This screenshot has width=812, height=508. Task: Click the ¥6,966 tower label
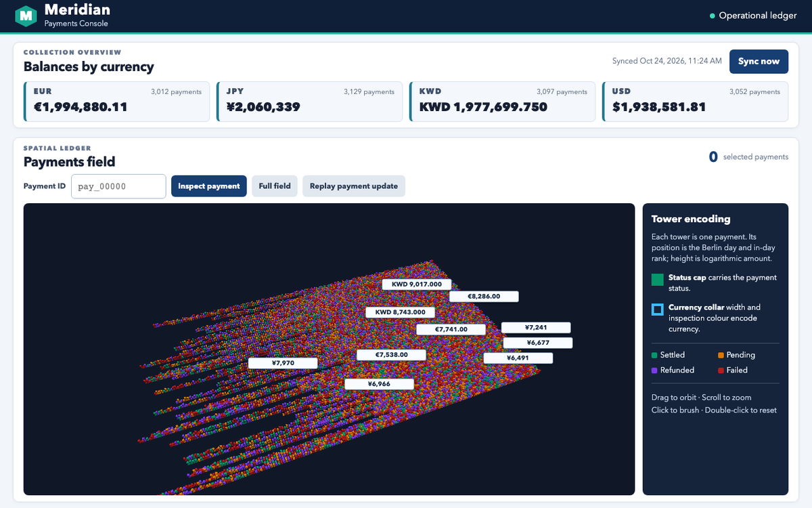pos(380,384)
